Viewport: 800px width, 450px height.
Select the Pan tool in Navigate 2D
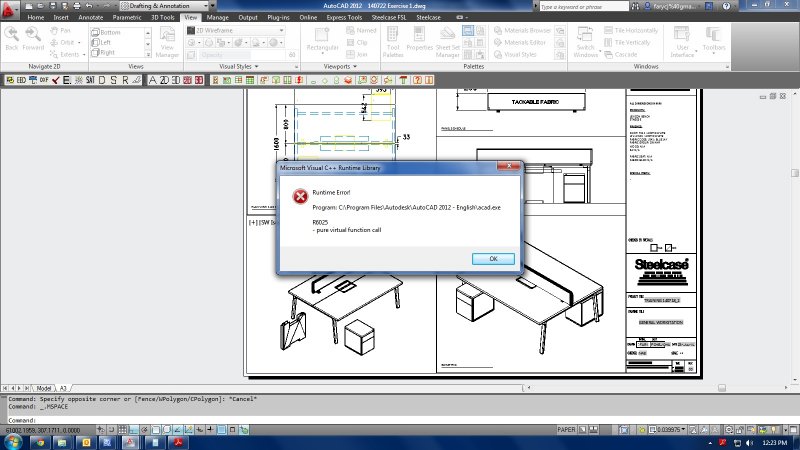pyautogui.click(x=60, y=31)
